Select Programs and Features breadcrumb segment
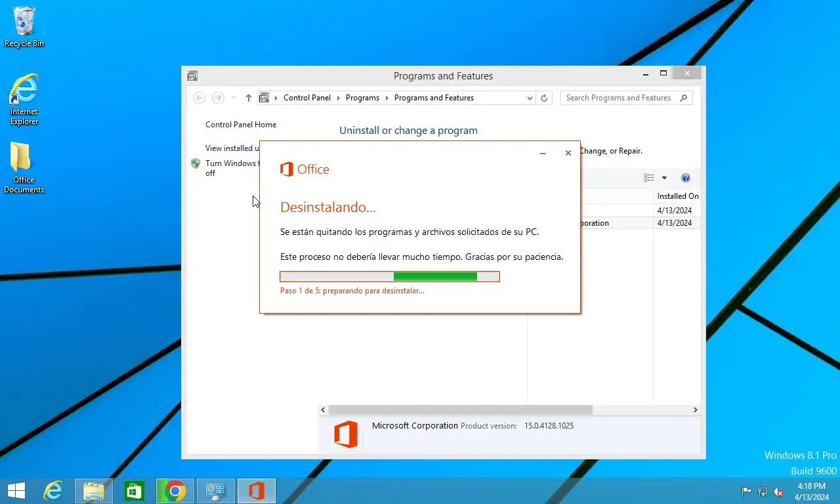The height and width of the screenshot is (504, 840). (x=434, y=98)
